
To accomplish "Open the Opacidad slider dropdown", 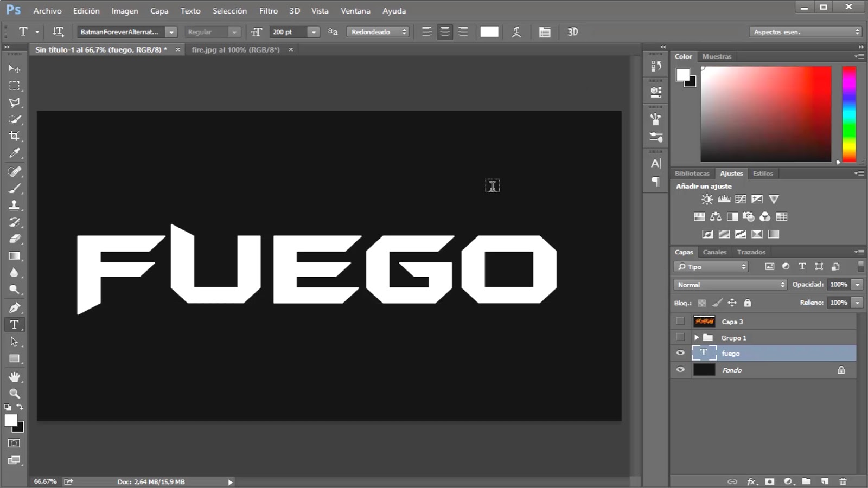I will click(x=858, y=285).
